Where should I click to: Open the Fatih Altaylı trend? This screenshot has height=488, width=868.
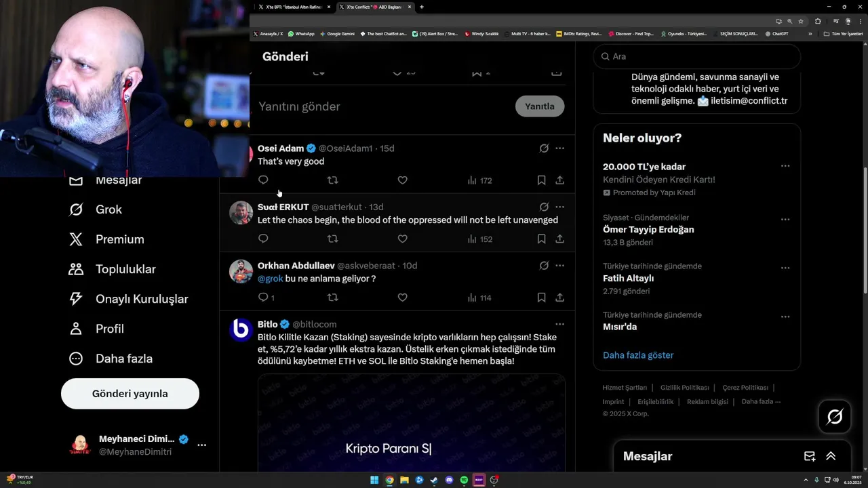click(x=696, y=279)
